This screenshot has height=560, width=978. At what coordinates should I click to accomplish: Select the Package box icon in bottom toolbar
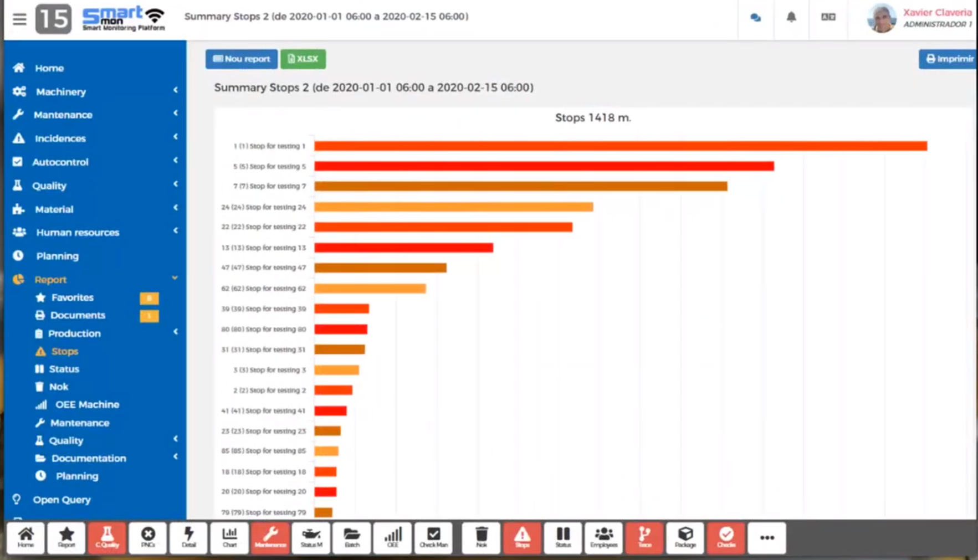coord(685,537)
